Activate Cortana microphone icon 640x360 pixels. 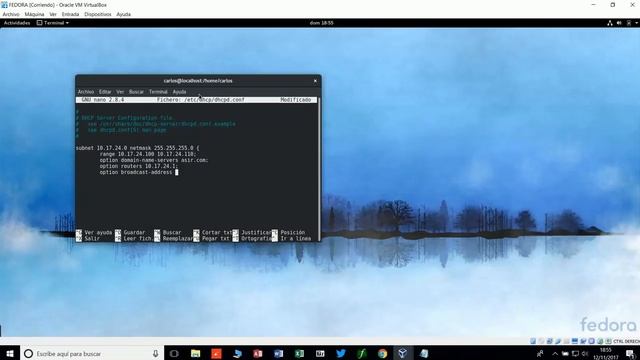(x=156, y=353)
